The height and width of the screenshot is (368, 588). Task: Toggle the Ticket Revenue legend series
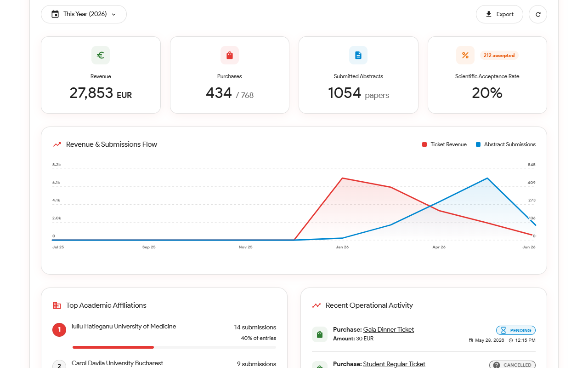[444, 144]
